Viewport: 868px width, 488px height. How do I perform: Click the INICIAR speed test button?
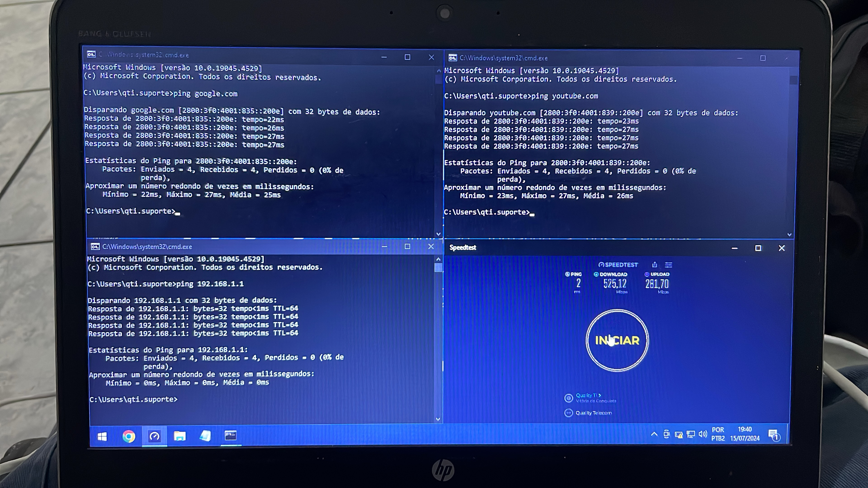(617, 340)
